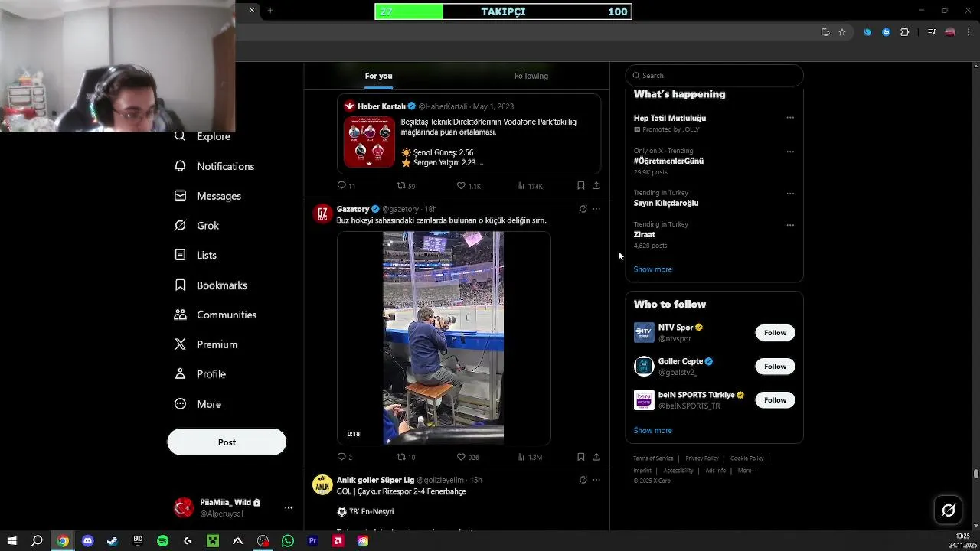Open Grok from the sidebar
The image size is (980, 551).
pos(198,226)
